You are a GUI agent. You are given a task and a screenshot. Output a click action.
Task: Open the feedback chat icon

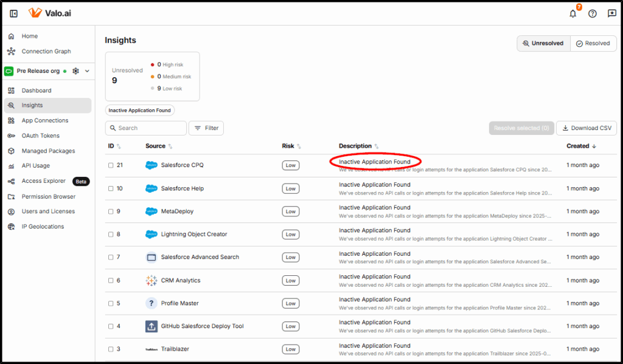pos(611,13)
